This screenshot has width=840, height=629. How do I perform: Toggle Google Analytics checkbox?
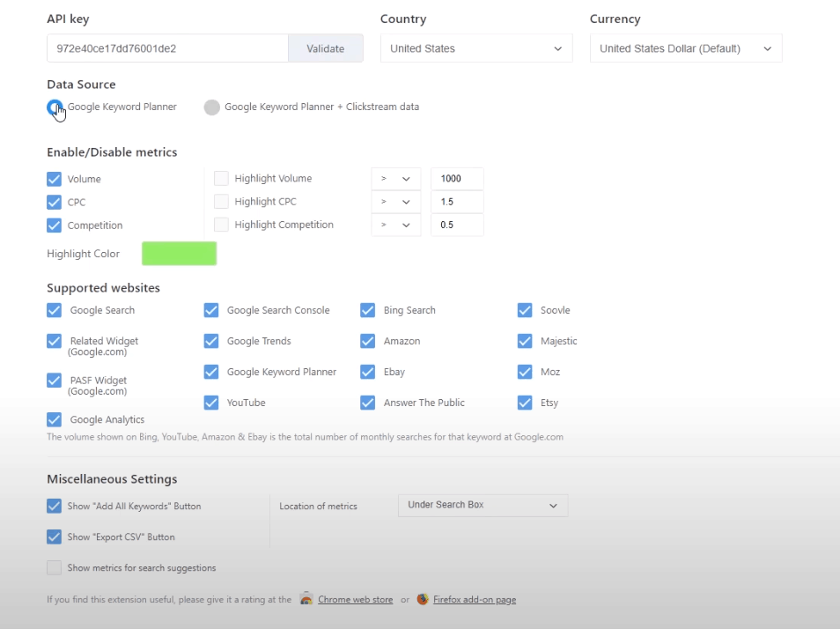pos(54,419)
